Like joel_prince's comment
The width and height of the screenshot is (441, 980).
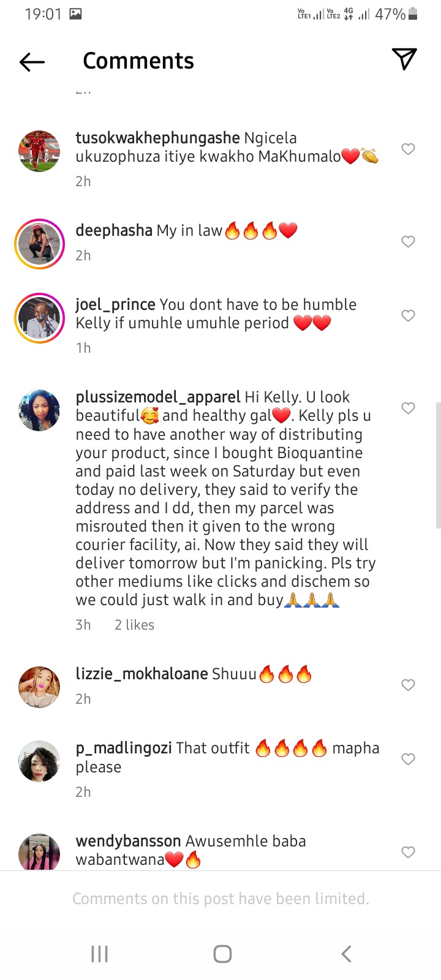408,315
